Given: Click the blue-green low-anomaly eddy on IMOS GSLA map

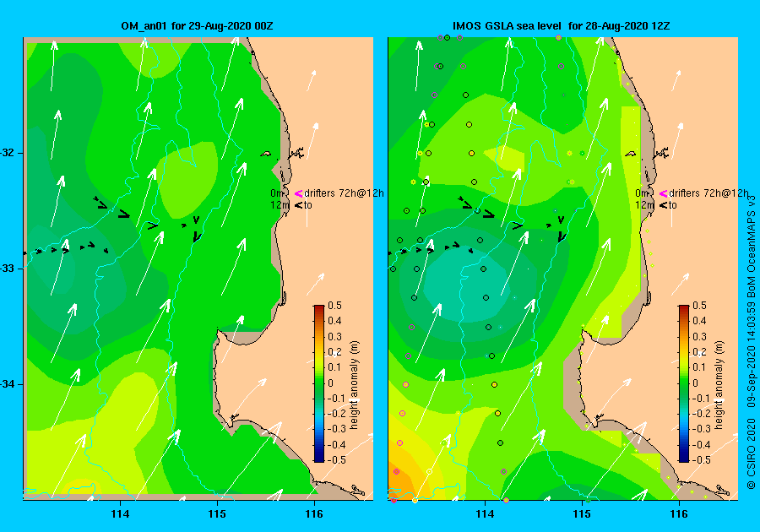Looking at the screenshot, I should click(x=465, y=286).
